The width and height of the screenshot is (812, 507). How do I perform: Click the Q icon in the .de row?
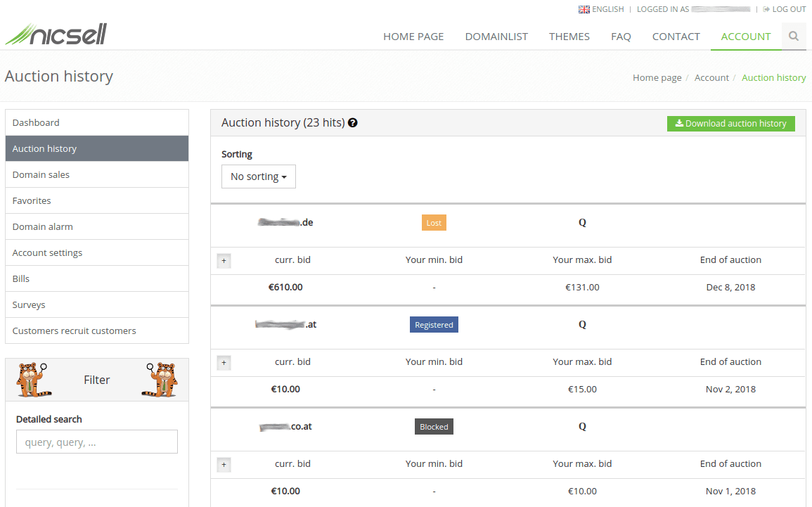(582, 222)
